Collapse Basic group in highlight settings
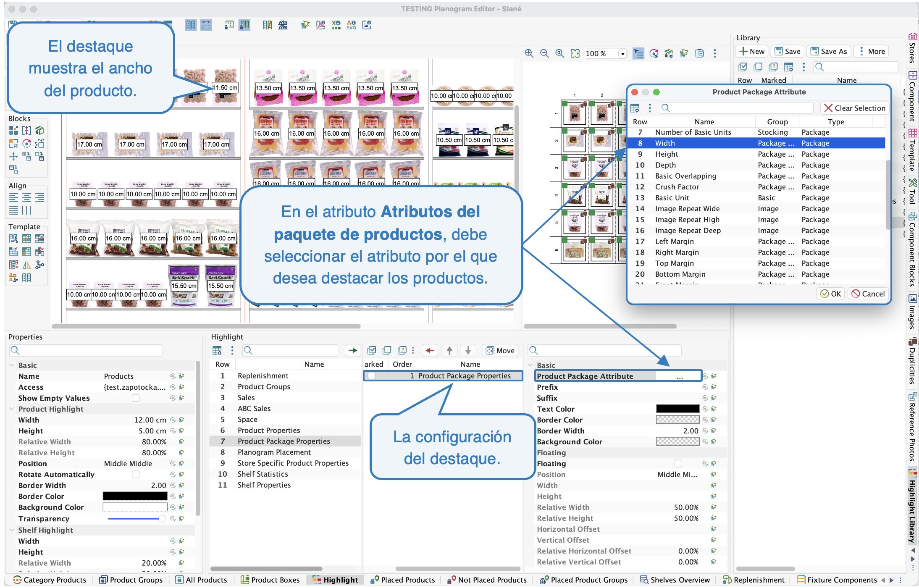Viewport: 919px width, 588px height. pos(530,365)
